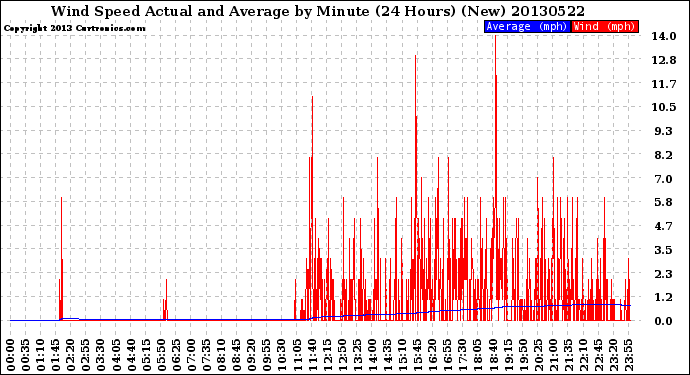The width and height of the screenshot is (690, 375).
Task: Click the 08:10 time label
Action: pyautogui.click(x=221, y=355)
